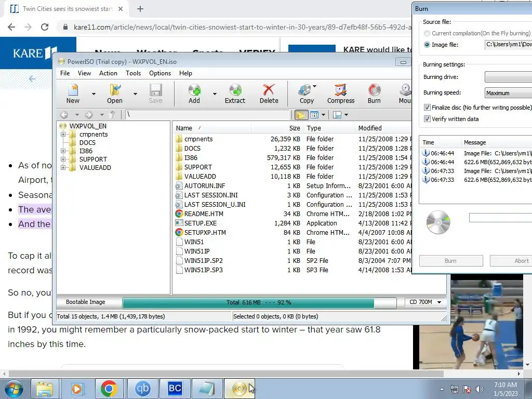Expand the cmpnents tree node
532x399 pixels.
click(x=63, y=135)
